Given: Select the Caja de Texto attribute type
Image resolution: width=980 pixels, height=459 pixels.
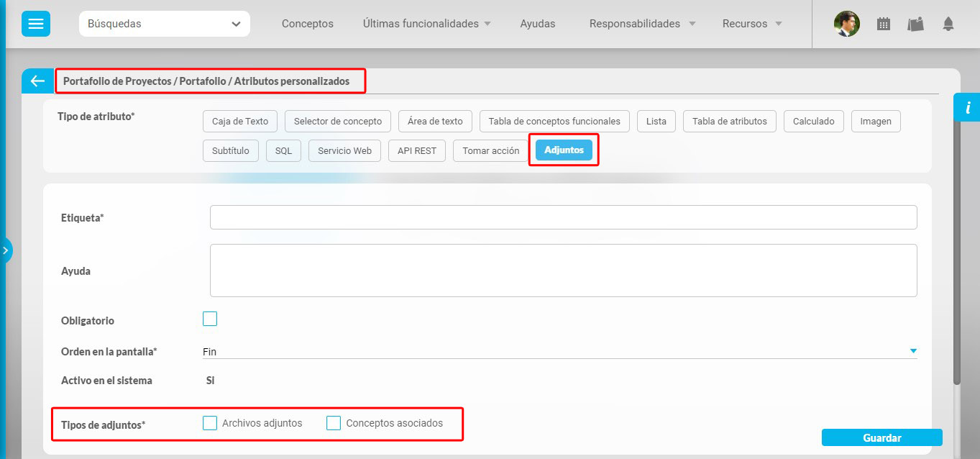Looking at the screenshot, I should tap(240, 122).
